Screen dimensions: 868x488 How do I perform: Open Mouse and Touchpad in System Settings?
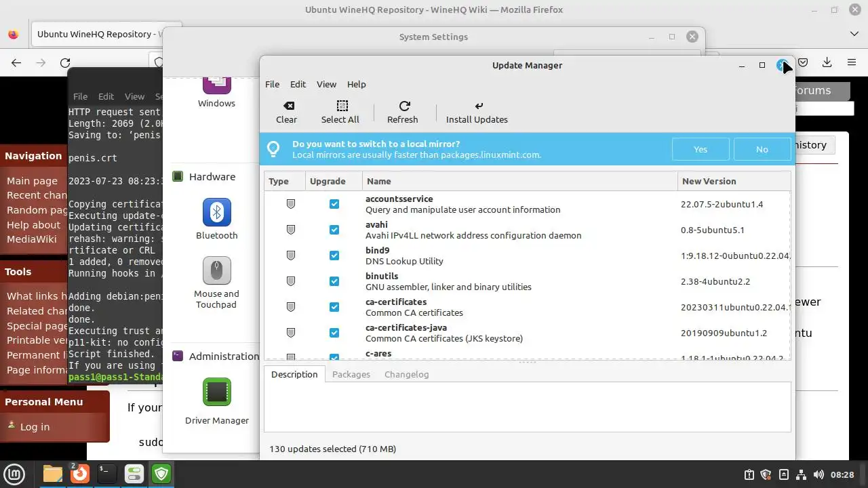[217, 283]
